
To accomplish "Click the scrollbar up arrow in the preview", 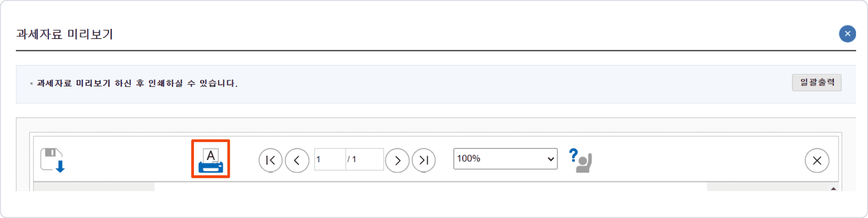I will click(833, 188).
